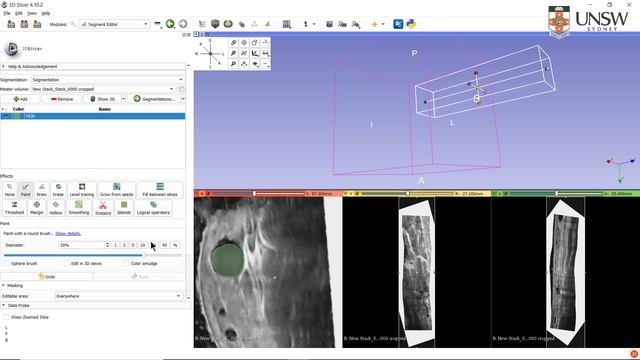Open the Show details link
The image size is (640, 360).
(x=68, y=233)
